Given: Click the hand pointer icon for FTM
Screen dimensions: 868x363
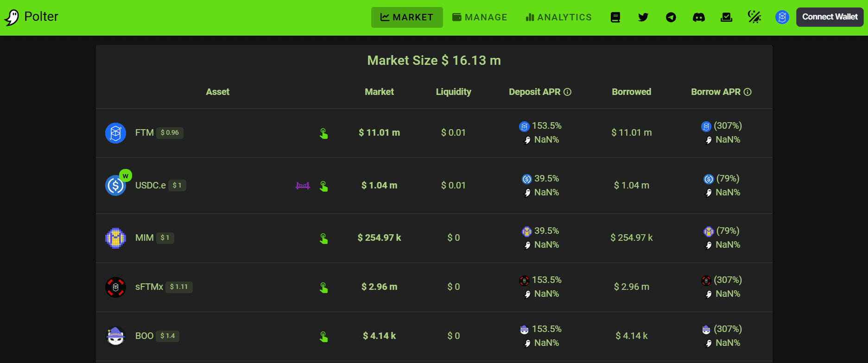Looking at the screenshot, I should coord(324,134).
